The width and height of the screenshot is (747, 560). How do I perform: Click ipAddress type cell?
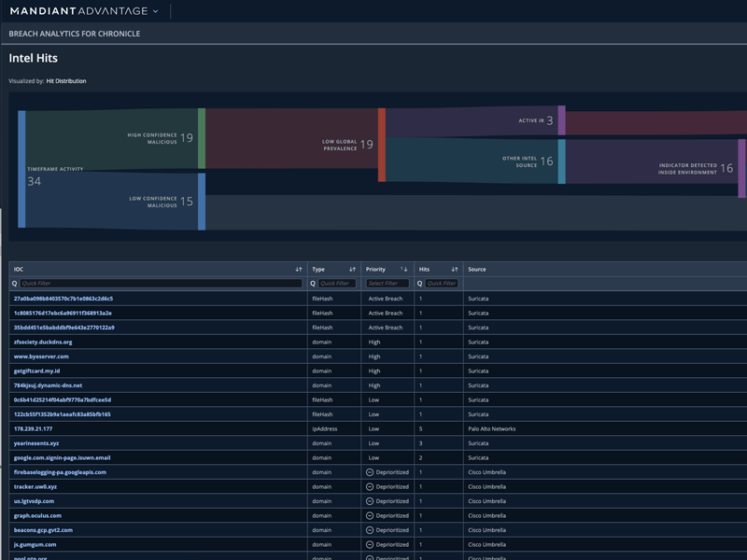point(324,429)
